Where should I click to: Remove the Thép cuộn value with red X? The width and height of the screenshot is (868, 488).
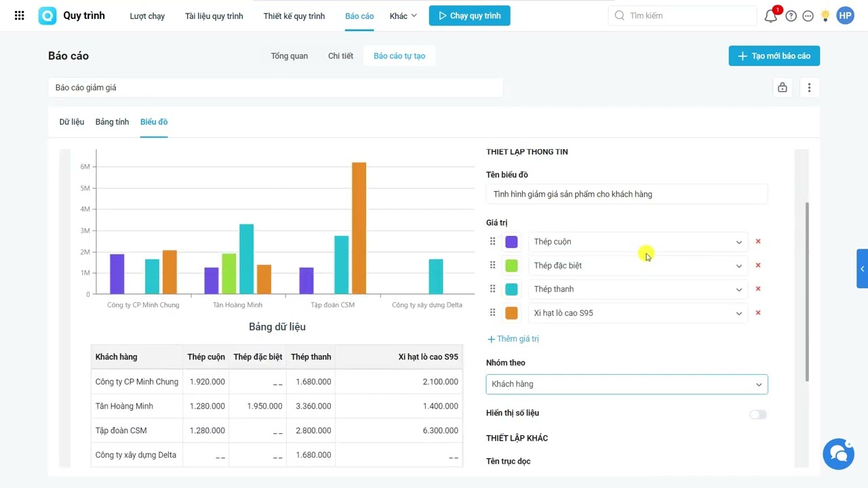tap(758, 241)
